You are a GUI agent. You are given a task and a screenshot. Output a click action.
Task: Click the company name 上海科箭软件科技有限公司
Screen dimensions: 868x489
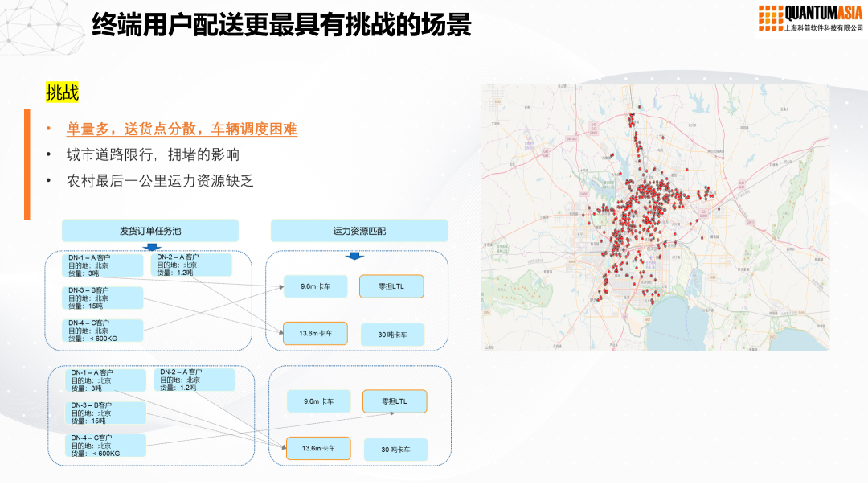[824, 27]
